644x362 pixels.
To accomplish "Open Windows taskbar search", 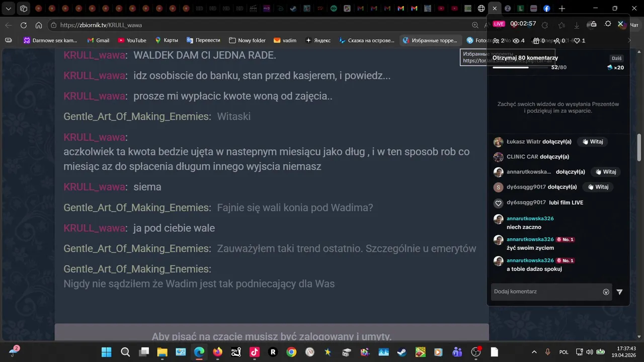I will pos(125,352).
